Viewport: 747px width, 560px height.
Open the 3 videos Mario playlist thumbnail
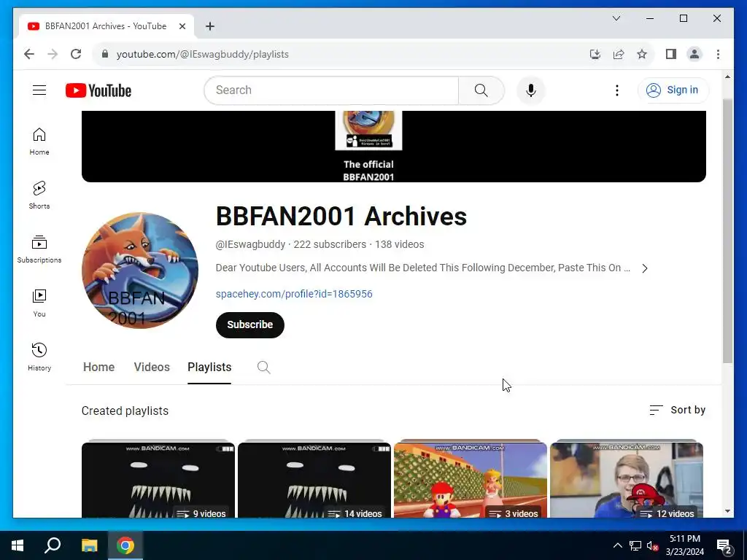coord(471,480)
